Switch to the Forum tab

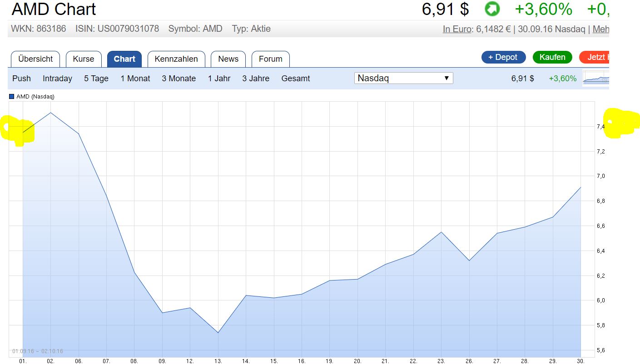point(270,59)
